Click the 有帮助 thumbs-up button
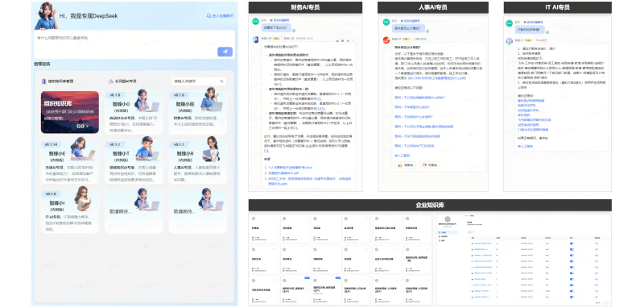Viewport: 644px width, 308px height. click(406, 165)
